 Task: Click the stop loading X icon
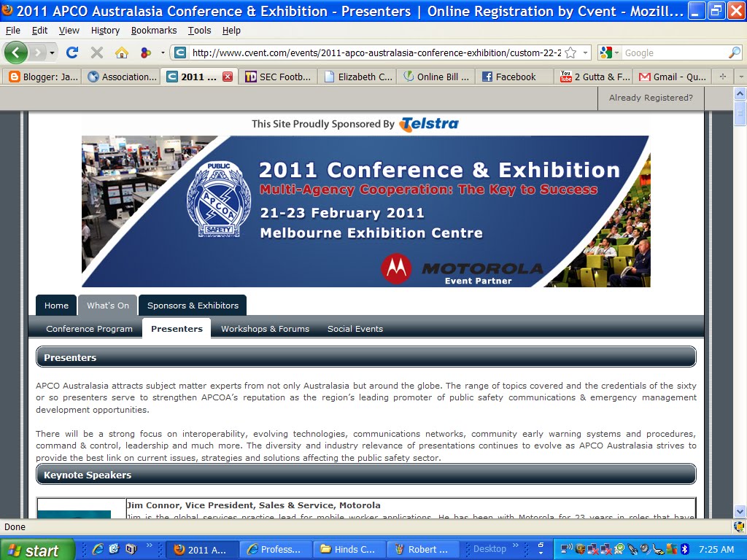click(97, 52)
